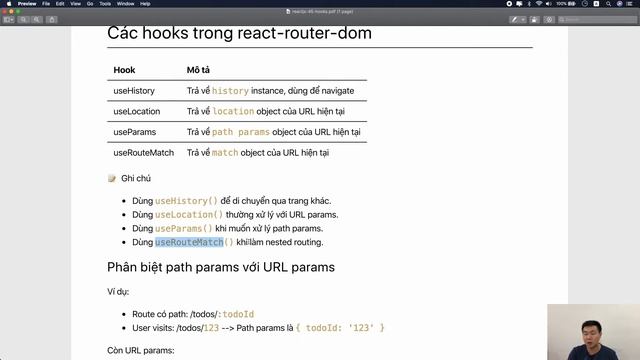Click the 'useLocation()' code in bullet list
Viewport: 640px width, 360px height.
pyautogui.click(x=189, y=215)
